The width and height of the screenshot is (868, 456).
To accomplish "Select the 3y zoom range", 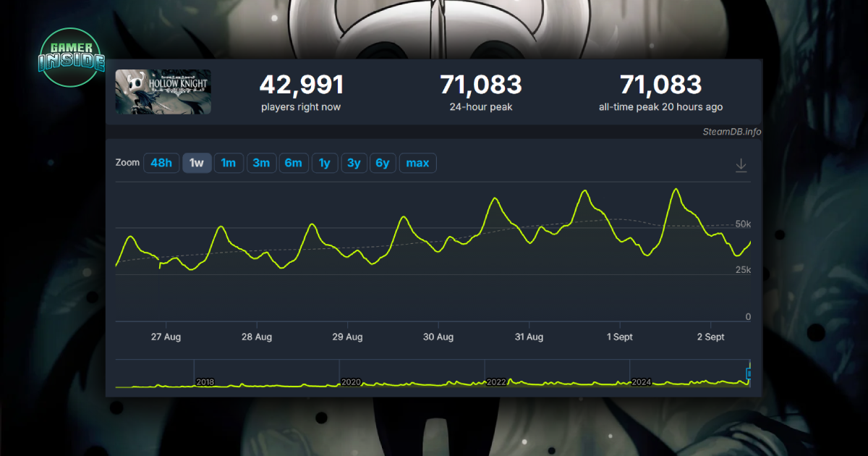I will pos(354,163).
